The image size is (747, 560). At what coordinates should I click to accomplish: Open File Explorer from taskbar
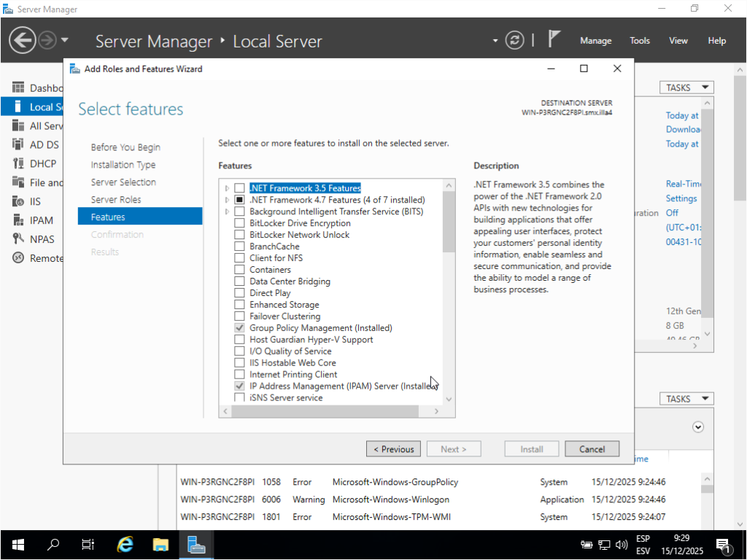(160, 545)
